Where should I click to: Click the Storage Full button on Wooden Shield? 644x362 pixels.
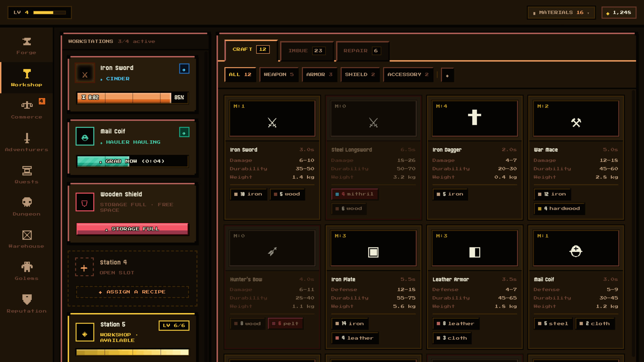132,229
